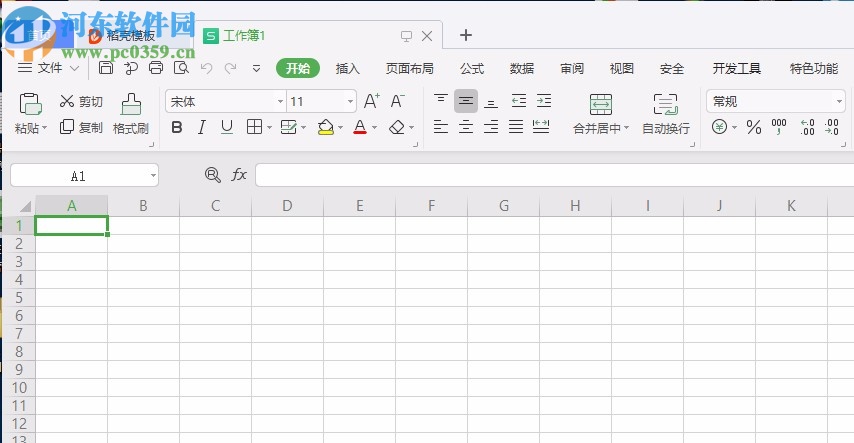Switch to the 插入 ribbon tab

click(x=347, y=69)
